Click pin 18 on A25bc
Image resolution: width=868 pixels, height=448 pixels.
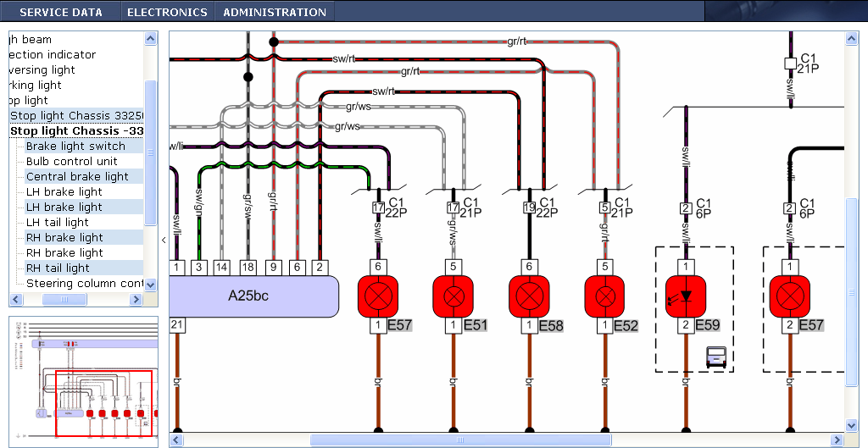[x=248, y=267]
